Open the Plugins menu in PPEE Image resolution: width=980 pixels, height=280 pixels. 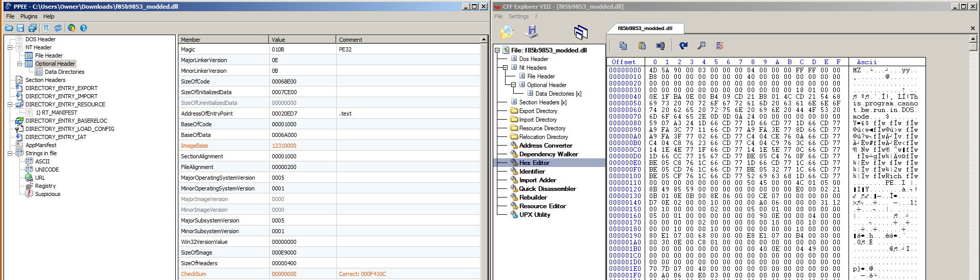pos(29,16)
